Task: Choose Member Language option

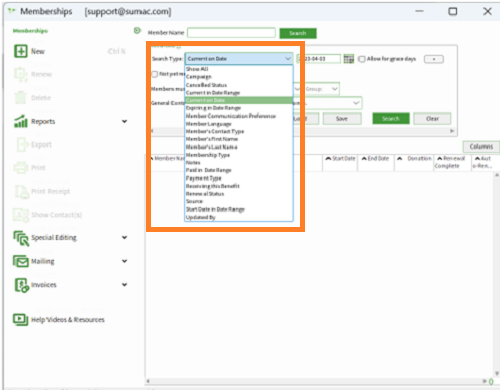Action: pos(239,124)
